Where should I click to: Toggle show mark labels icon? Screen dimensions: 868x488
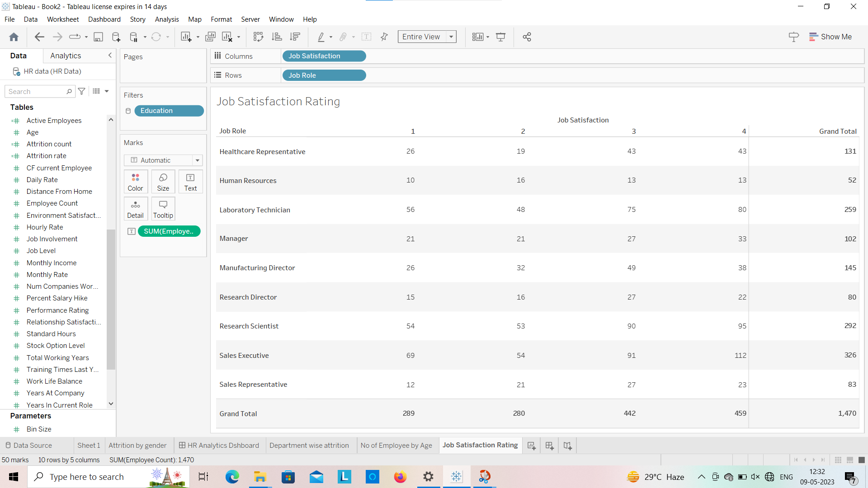[367, 37]
